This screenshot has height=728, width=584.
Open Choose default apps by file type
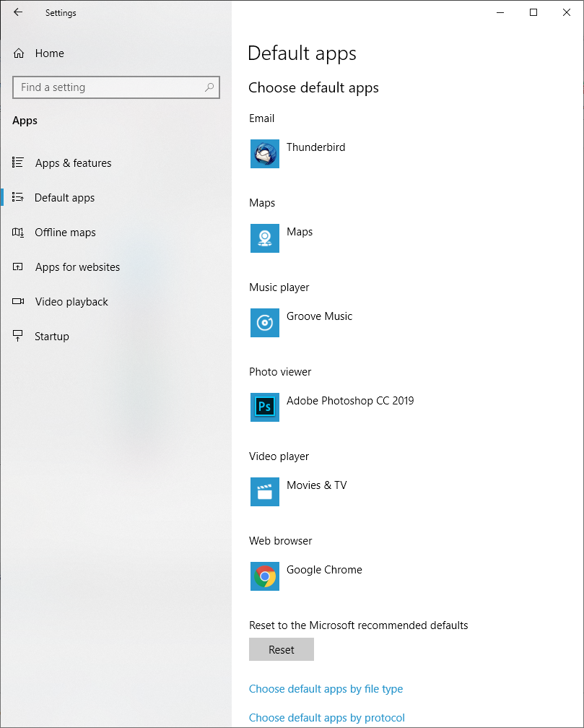[x=326, y=689]
